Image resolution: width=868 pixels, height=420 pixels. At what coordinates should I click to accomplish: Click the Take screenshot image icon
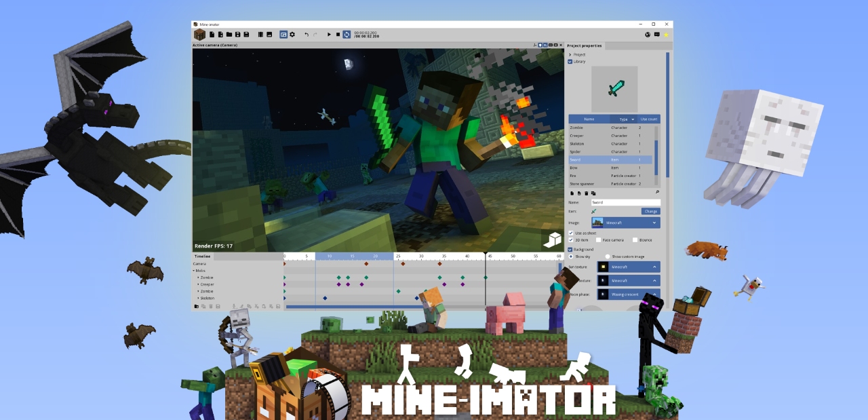pyautogui.click(x=269, y=34)
